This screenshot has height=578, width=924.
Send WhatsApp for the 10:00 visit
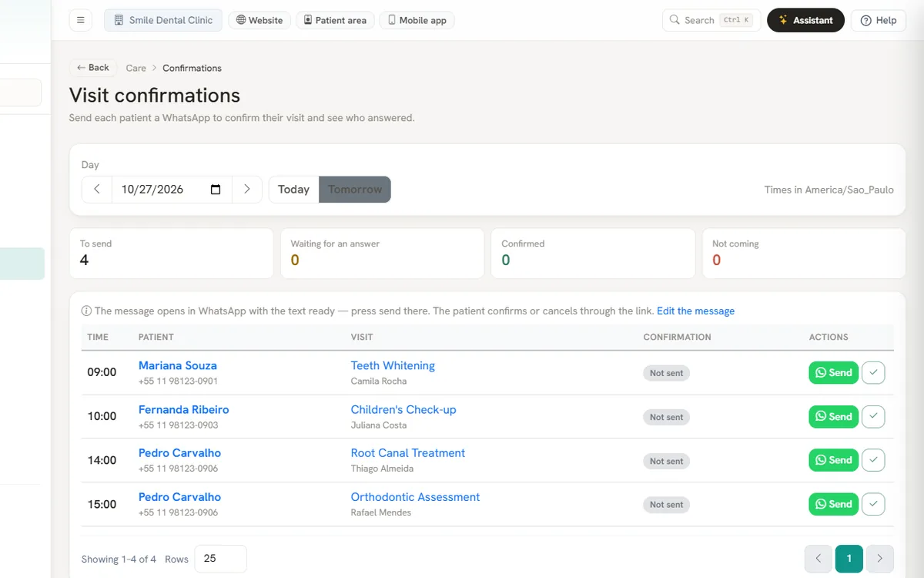tap(833, 417)
